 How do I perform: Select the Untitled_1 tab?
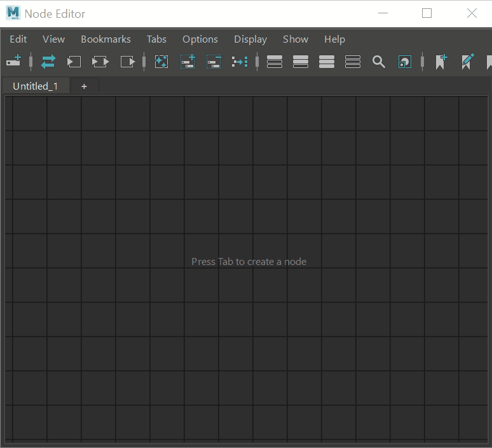(35, 86)
